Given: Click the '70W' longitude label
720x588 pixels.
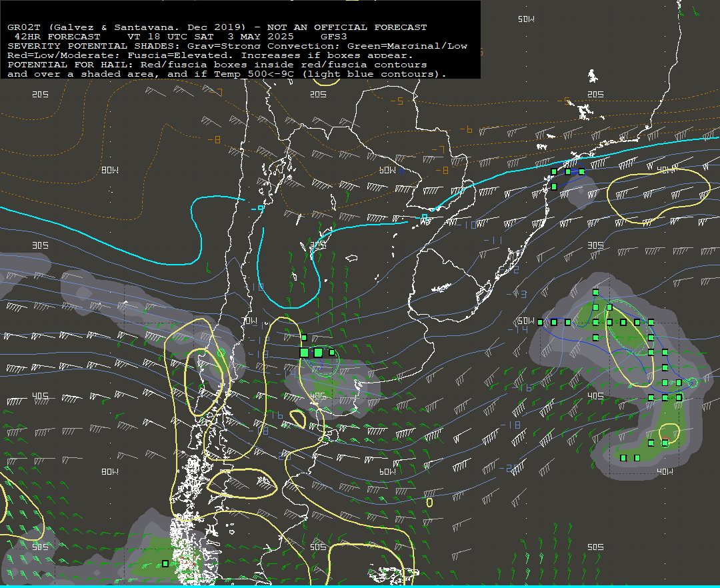Looking at the screenshot, I should point(250,321).
